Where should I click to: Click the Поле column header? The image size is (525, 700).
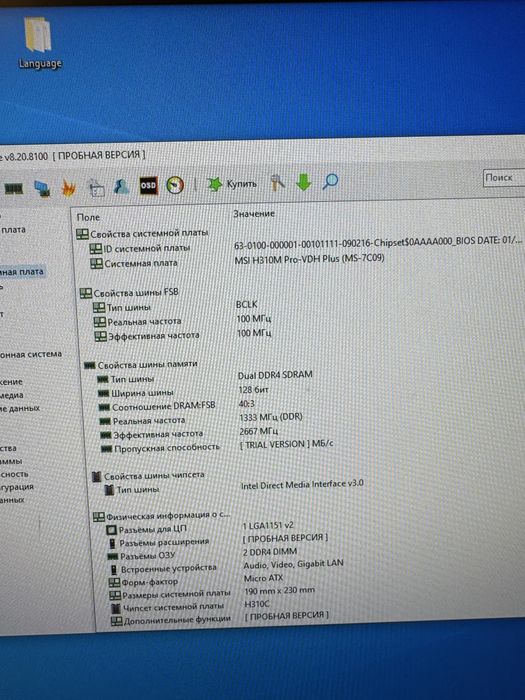[88, 217]
